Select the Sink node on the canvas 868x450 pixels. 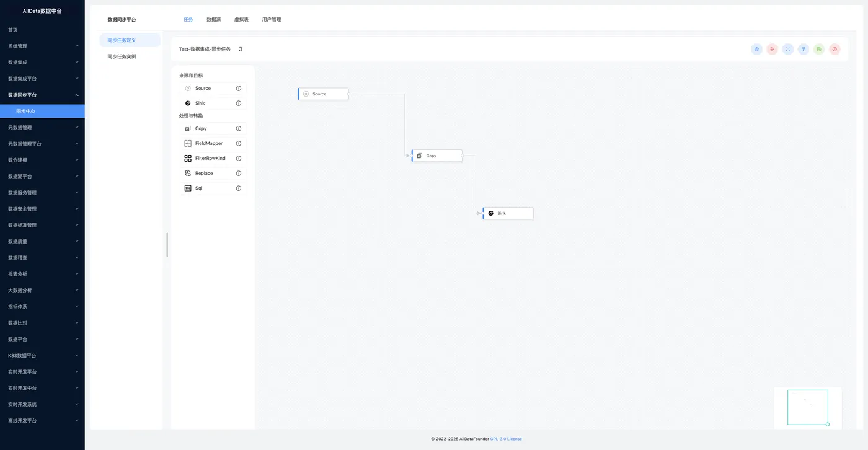tap(508, 213)
